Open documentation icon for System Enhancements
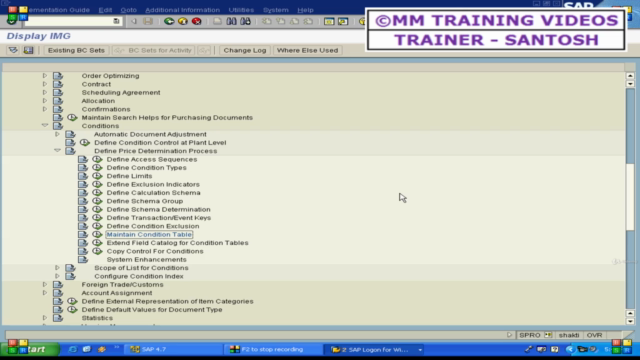This screenshot has width=640, height=360. coord(83,260)
